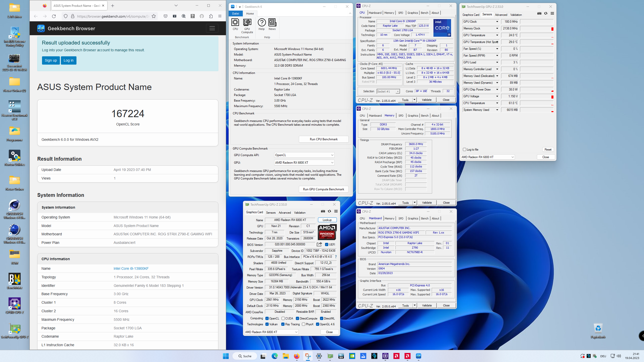
Task: Toggle the Ray Tracing checkbox in GPU-Z
Action: pos(283,324)
